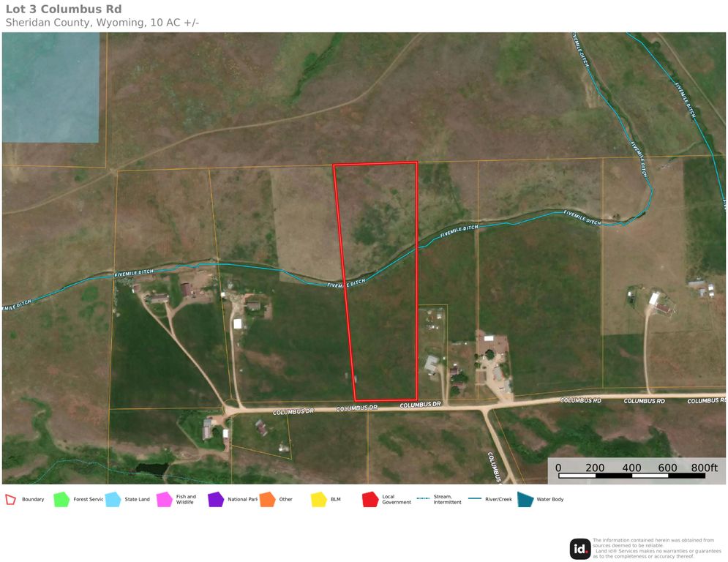Click the Stream, Intermittent legend line symbol
This screenshot has width=728, height=562.
point(423,498)
